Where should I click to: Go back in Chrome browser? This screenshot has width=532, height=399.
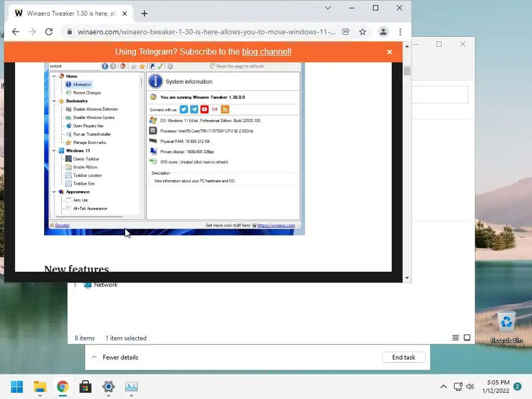(16, 32)
